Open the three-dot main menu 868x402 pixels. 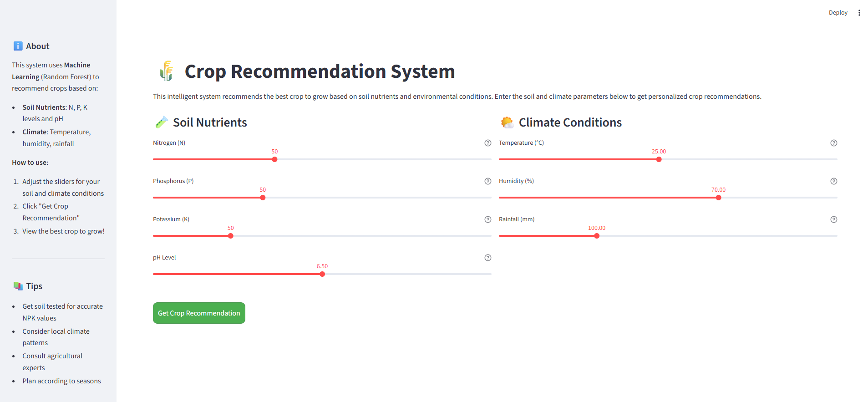coord(859,13)
